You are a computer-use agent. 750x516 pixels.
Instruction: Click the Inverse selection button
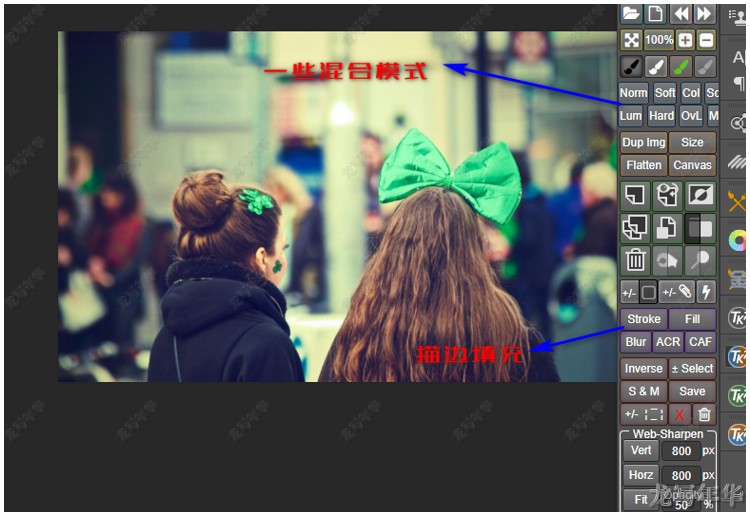[644, 369]
